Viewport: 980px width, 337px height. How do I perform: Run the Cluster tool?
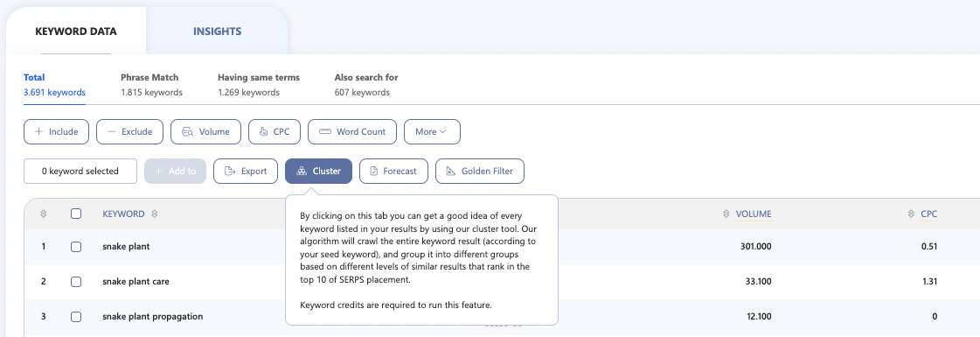click(x=319, y=172)
